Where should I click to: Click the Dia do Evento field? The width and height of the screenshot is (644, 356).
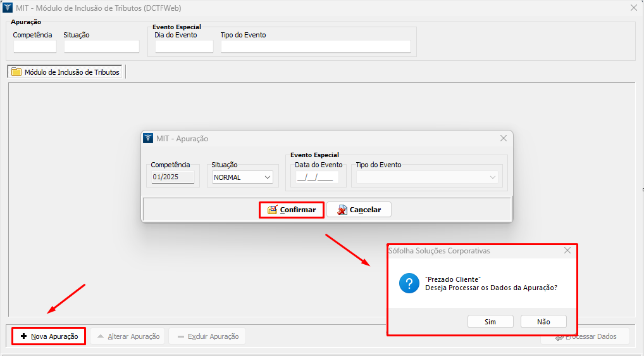click(183, 47)
